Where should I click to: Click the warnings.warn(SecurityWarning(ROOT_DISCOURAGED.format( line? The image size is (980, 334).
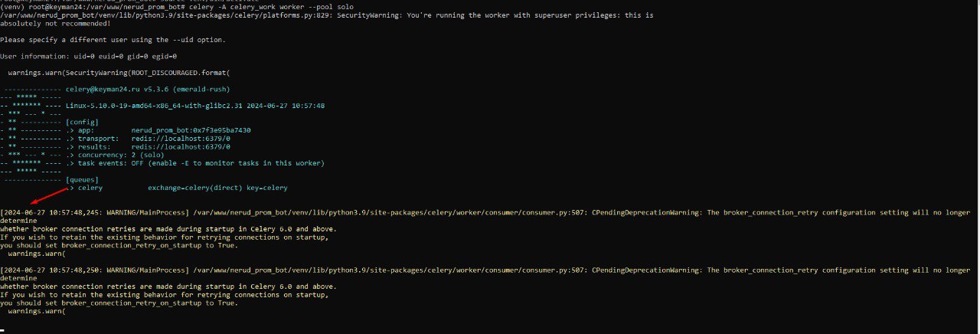[x=119, y=73]
